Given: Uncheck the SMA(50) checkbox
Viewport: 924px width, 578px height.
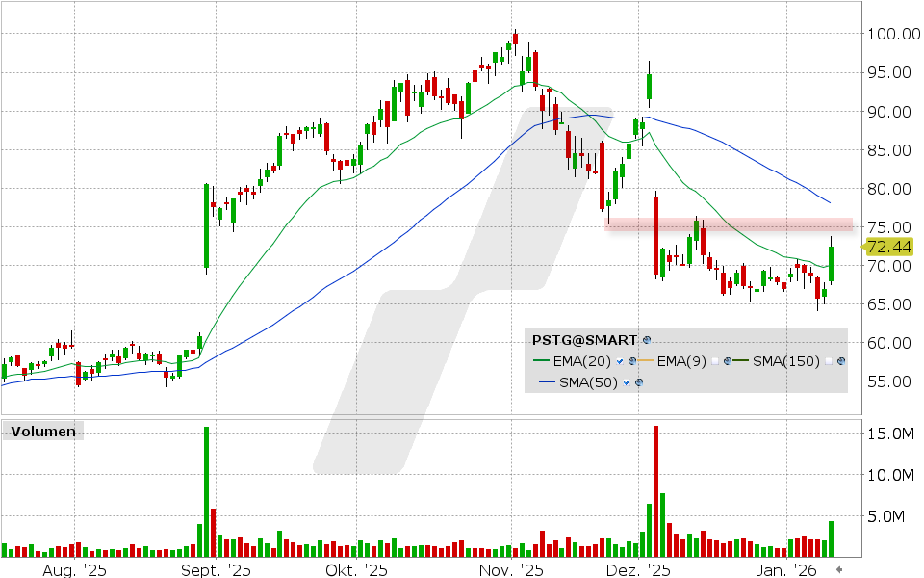Looking at the screenshot, I should point(626,382).
